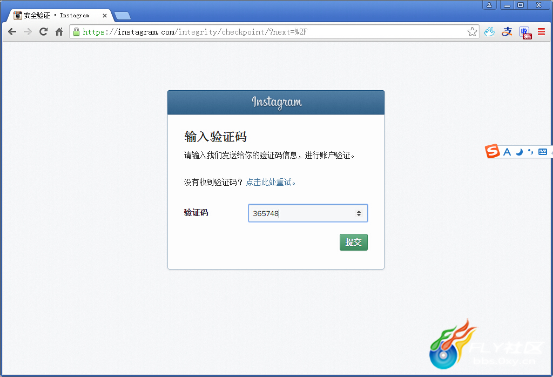Viewport: 553px width, 377px height.
Task: Click the translate extension icon with red badge
Action: (525, 32)
